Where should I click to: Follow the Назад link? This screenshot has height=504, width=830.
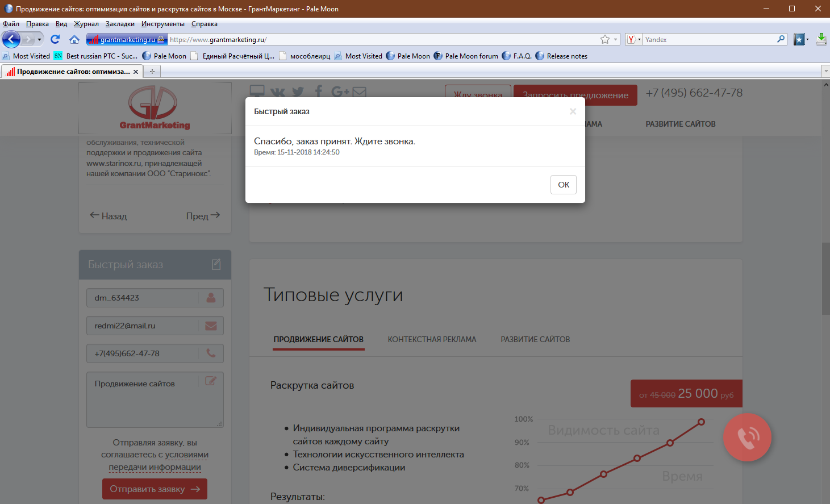(109, 216)
